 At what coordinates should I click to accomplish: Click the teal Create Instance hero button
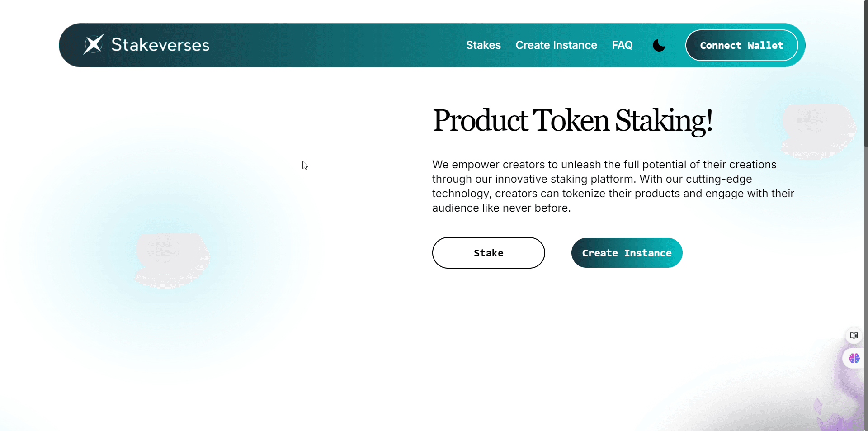tap(627, 253)
